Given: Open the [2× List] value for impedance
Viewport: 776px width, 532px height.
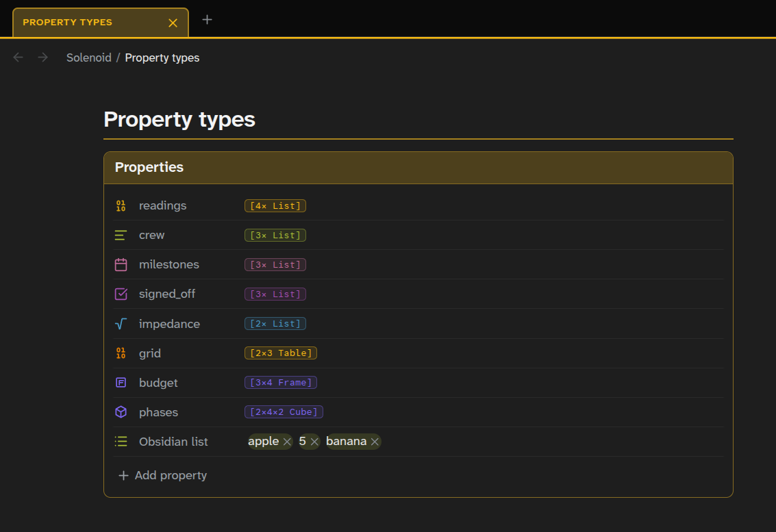Looking at the screenshot, I should point(275,324).
